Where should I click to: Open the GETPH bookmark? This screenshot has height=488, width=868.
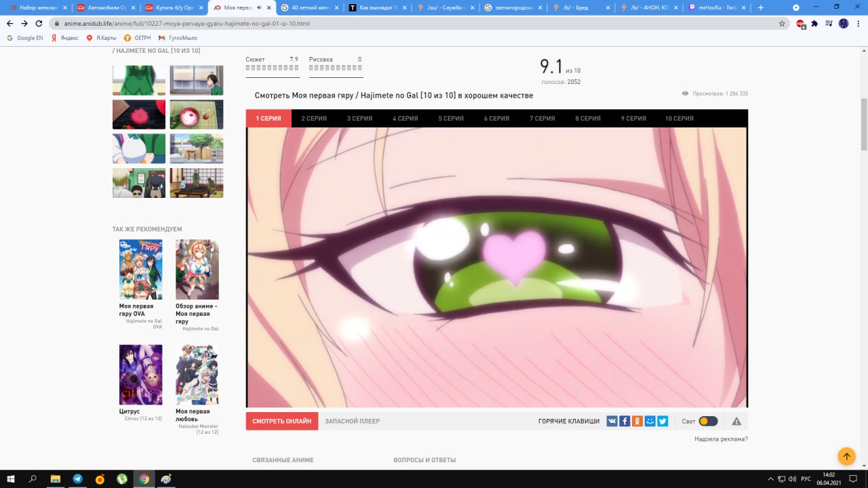(137, 38)
